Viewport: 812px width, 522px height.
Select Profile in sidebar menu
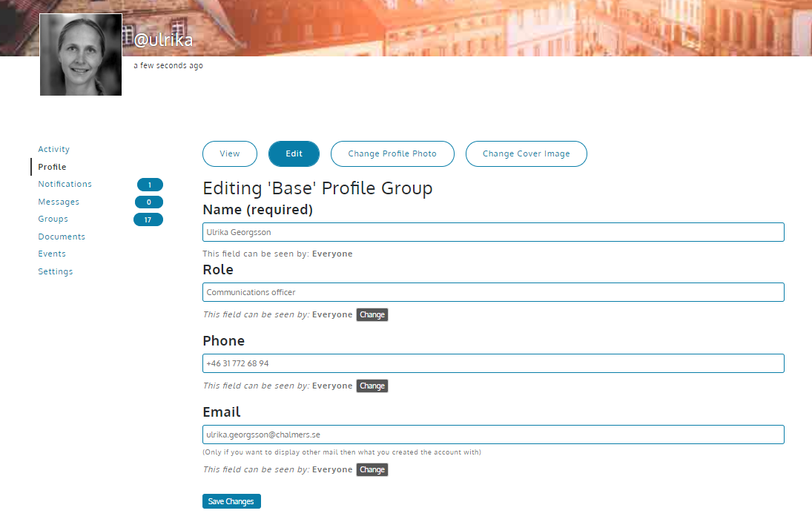[x=52, y=167]
